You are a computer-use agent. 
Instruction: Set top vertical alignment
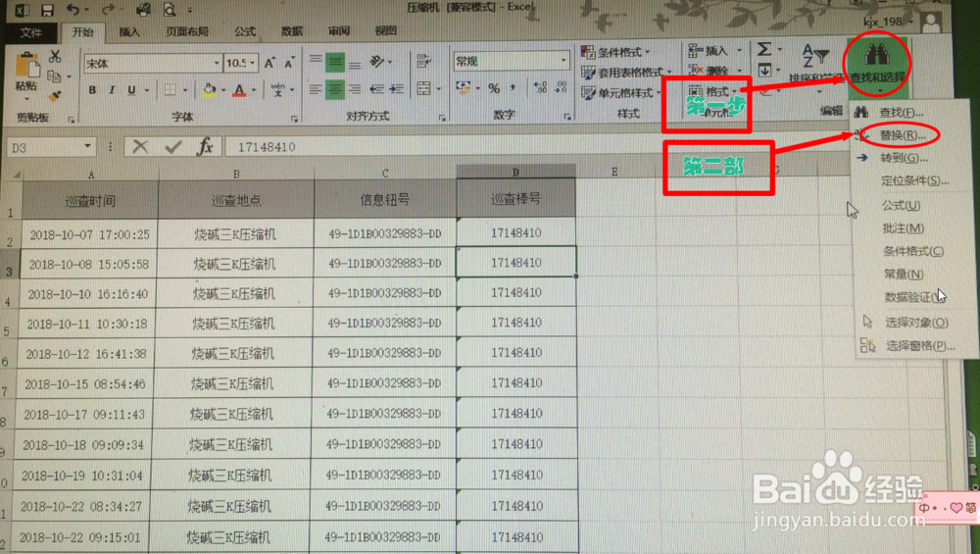316,61
